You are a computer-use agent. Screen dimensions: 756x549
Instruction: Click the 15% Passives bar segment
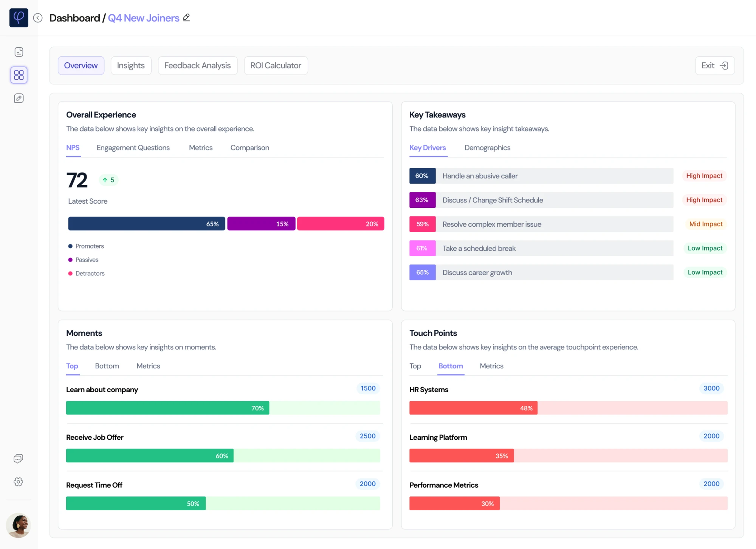click(x=261, y=224)
